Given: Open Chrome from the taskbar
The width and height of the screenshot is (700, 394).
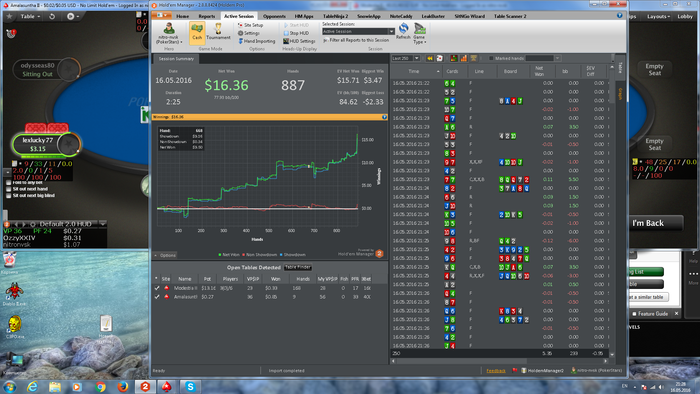Looking at the screenshot, I should [100, 386].
